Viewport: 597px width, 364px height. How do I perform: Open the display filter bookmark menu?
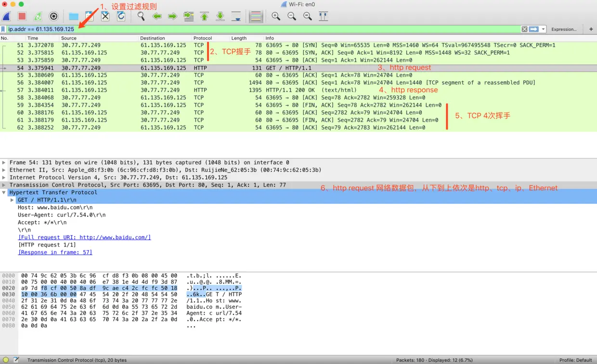[x=3, y=29]
